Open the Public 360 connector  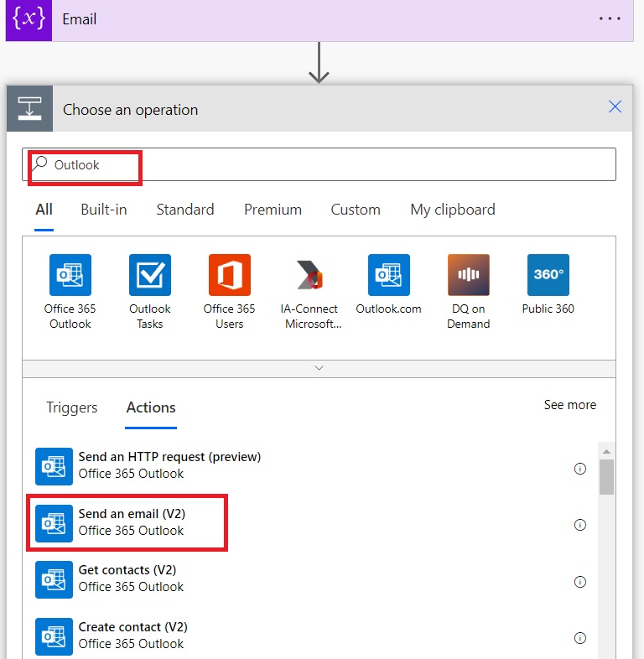click(548, 275)
